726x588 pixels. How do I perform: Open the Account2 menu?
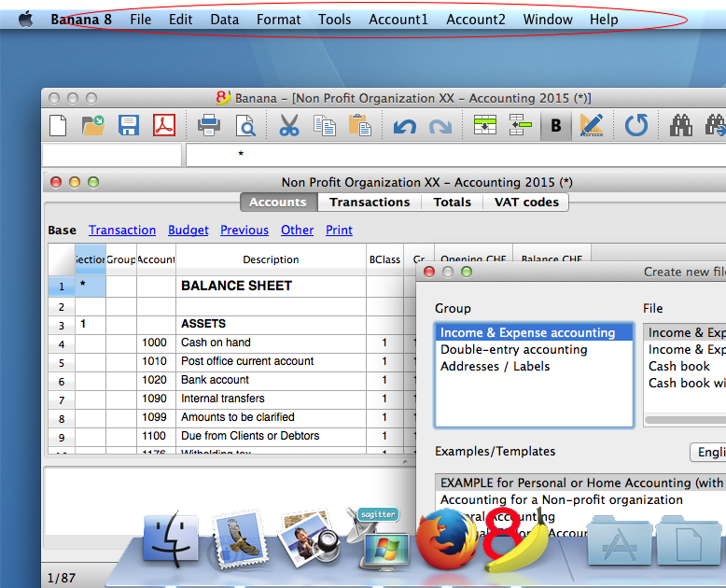(x=476, y=20)
